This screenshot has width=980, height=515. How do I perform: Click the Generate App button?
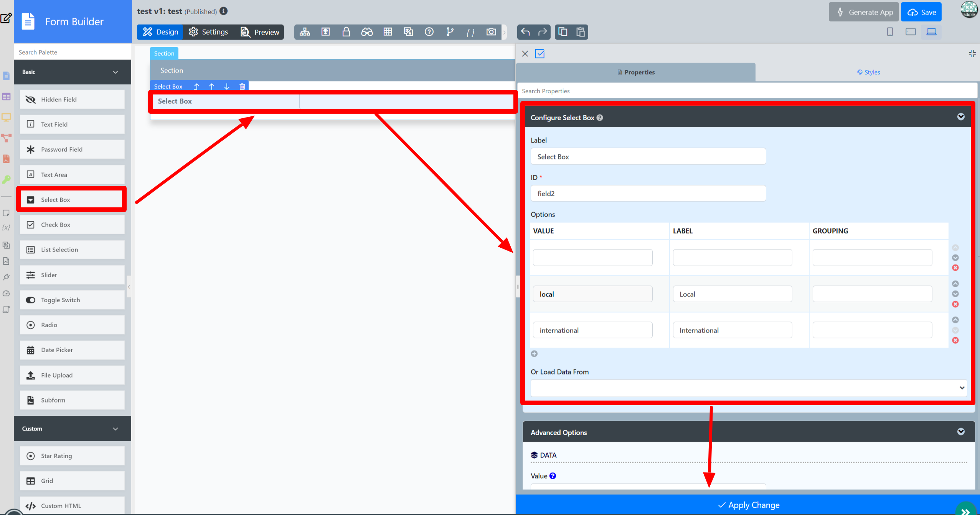pyautogui.click(x=863, y=12)
